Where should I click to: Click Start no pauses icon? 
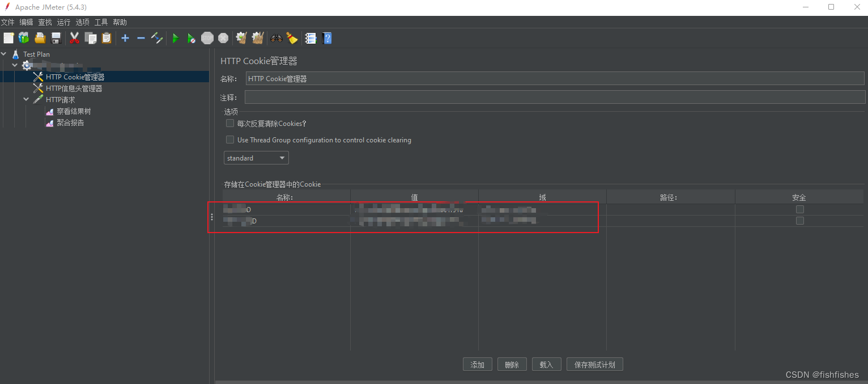coord(192,38)
